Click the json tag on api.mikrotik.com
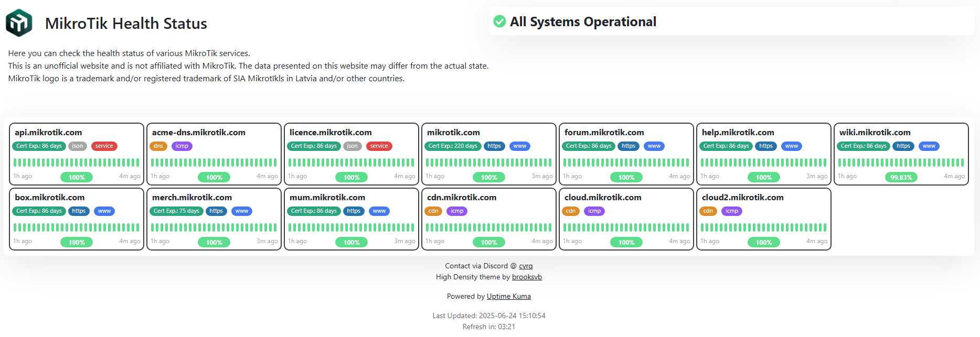The image size is (980, 337). point(78,146)
